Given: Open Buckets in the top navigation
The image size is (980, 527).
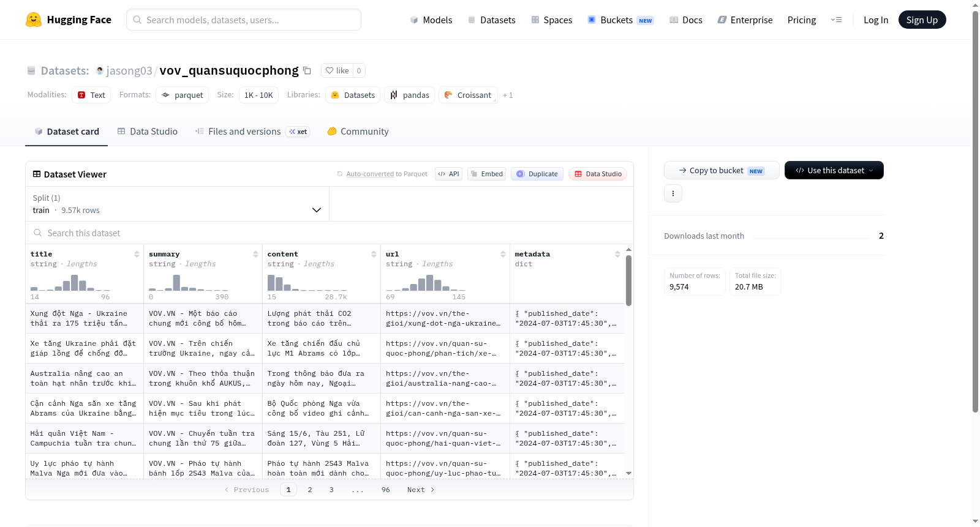Looking at the screenshot, I should (620, 20).
